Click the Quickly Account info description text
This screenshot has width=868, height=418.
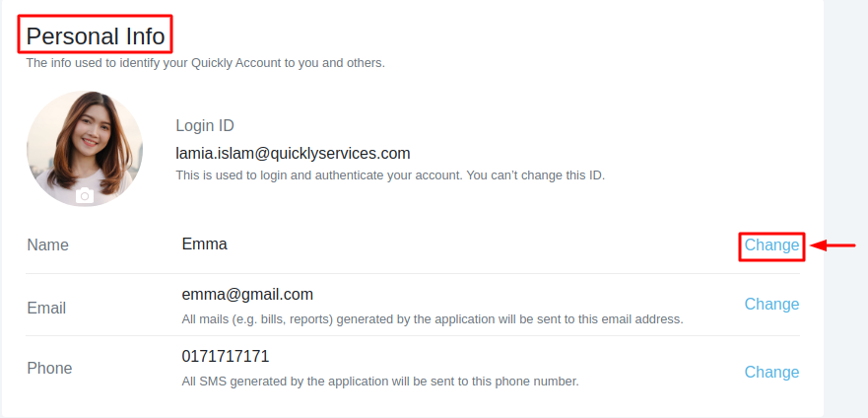205,63
